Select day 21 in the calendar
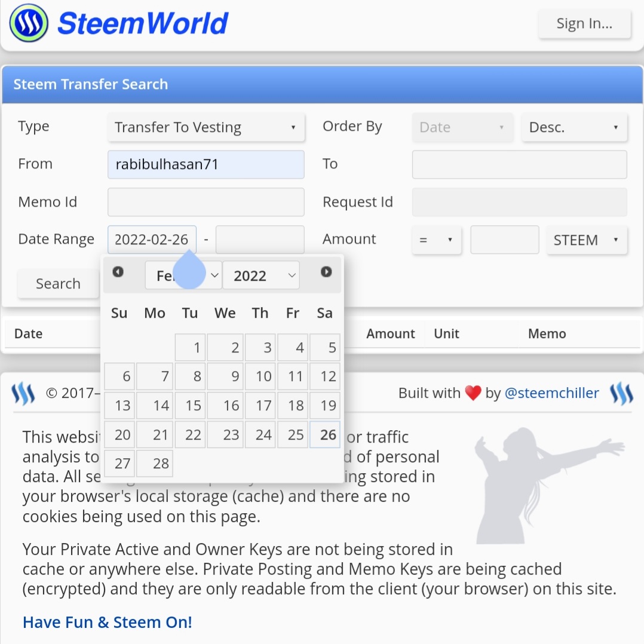The width and height of the screenshot is (644, 644). (x=154, y=434)
